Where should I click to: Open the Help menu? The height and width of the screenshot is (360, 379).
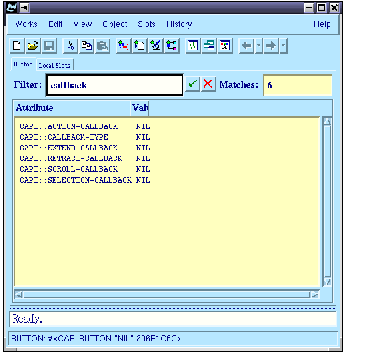tap(322, 24)
